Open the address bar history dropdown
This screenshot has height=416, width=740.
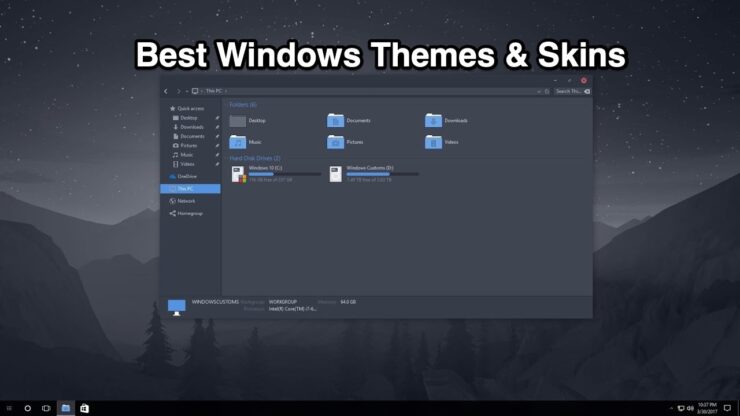[539, 92]
